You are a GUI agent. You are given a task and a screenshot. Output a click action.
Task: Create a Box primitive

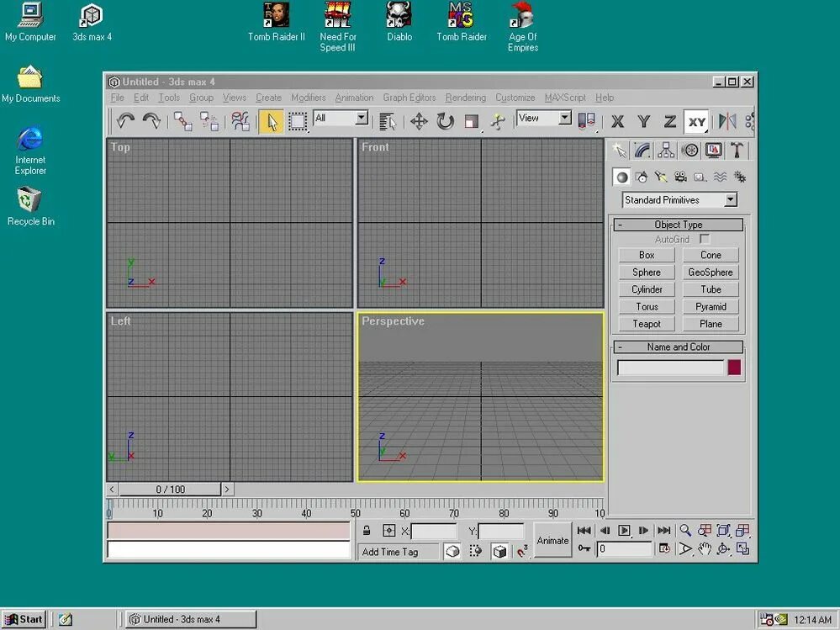[x=647, y=255]
